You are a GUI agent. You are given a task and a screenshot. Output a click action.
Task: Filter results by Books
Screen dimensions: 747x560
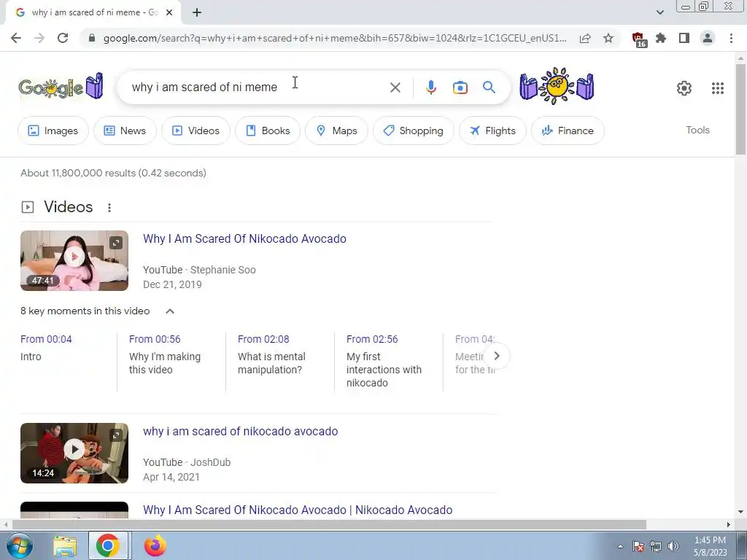click(268, 131)
